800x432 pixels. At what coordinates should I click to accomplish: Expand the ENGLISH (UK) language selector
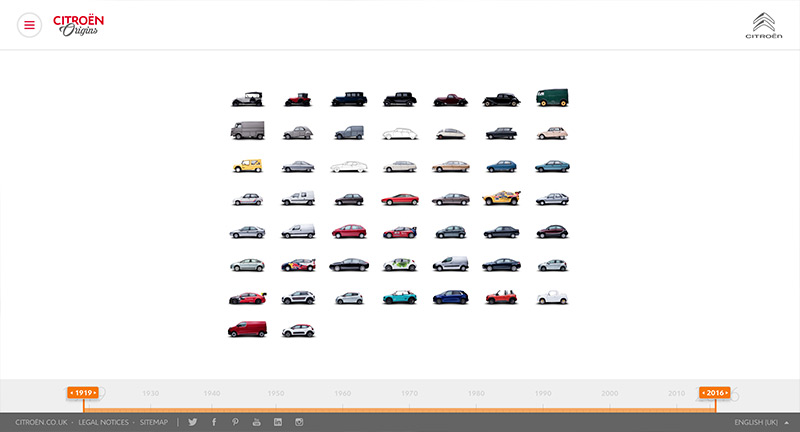[x=761, y=422]
